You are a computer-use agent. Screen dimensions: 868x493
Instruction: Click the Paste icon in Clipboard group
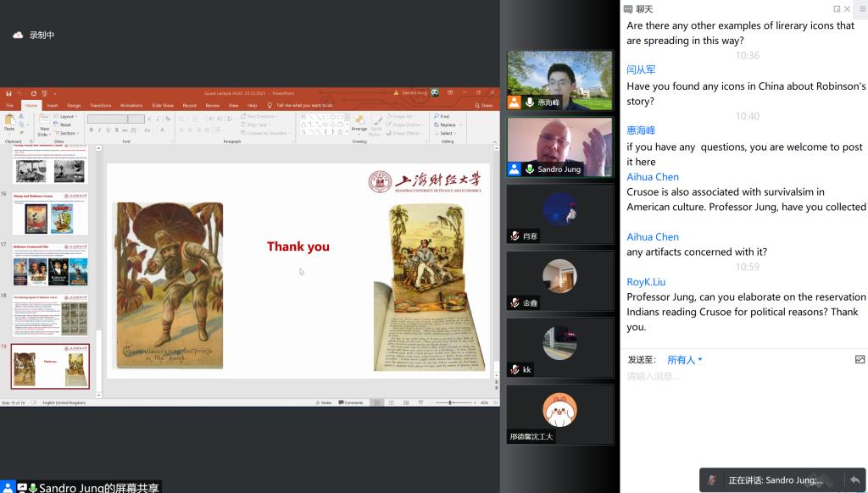[9, 122]
